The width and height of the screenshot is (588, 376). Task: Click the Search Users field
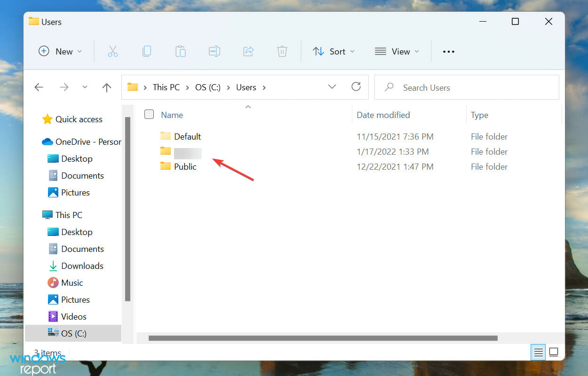[467, 87]
